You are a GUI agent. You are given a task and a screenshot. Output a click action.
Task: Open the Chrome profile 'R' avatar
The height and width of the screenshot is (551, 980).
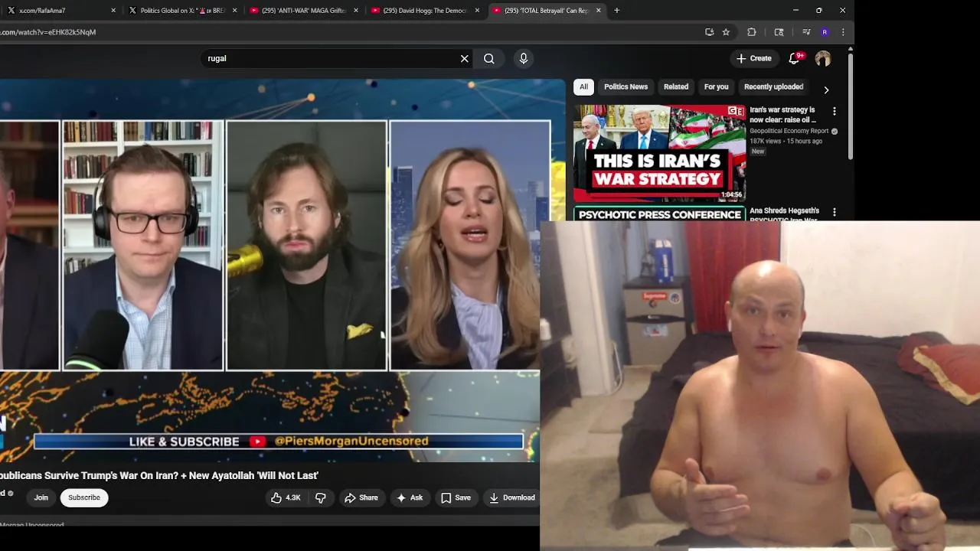point(825,32)
